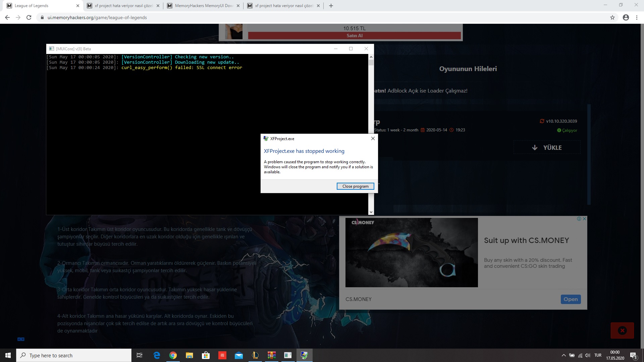Check battery status in system tray
644x362 pixels.
point(572,355)
